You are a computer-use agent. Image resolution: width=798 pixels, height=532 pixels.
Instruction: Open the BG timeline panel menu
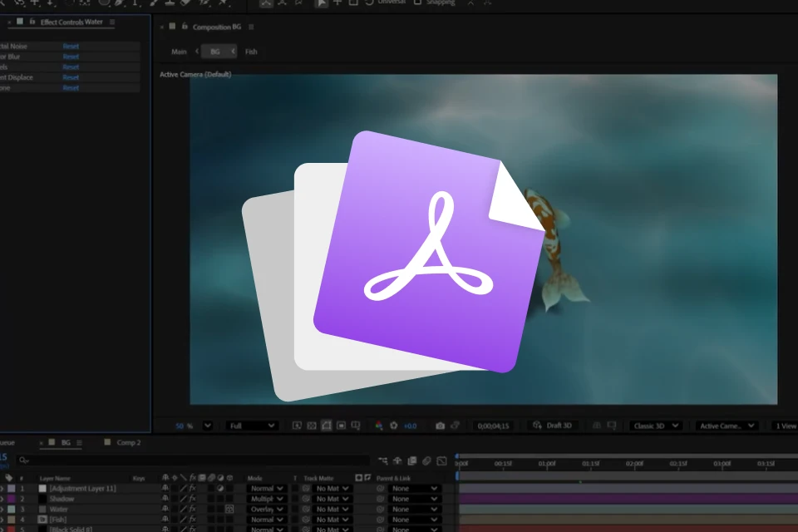coord(79,443)
